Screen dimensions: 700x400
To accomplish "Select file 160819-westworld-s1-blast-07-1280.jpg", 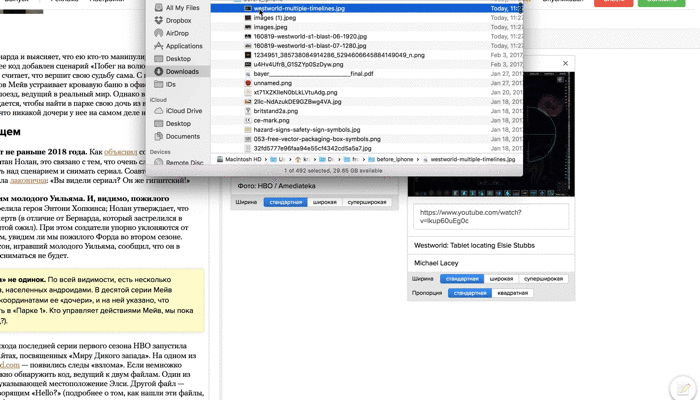I will click(310, 46).
